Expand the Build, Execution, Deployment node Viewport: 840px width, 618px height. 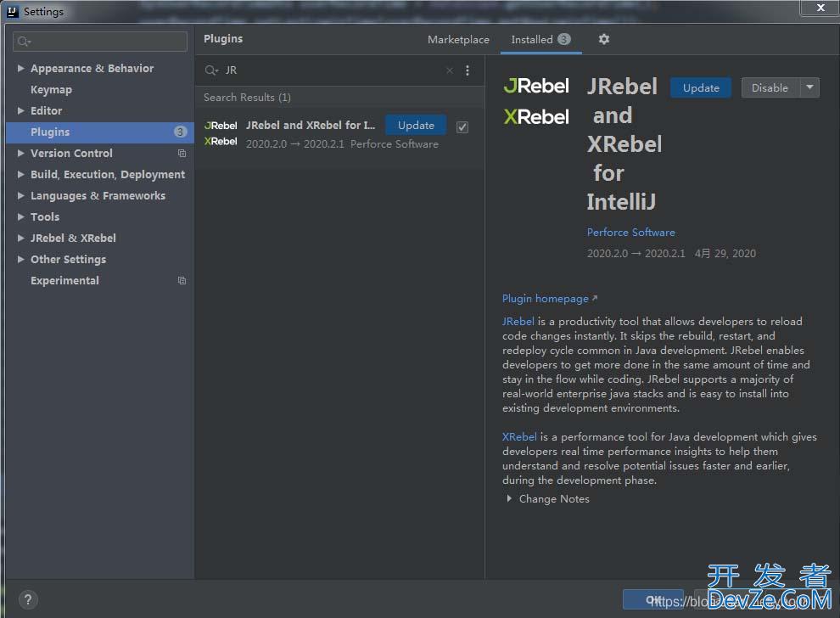(21, 175)
